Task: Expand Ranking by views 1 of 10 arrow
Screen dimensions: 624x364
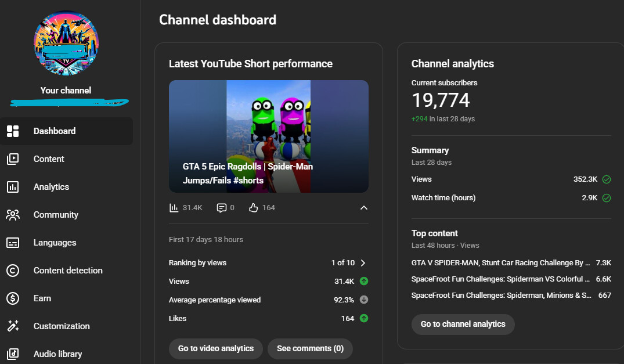Action: (x=363, y=263)
